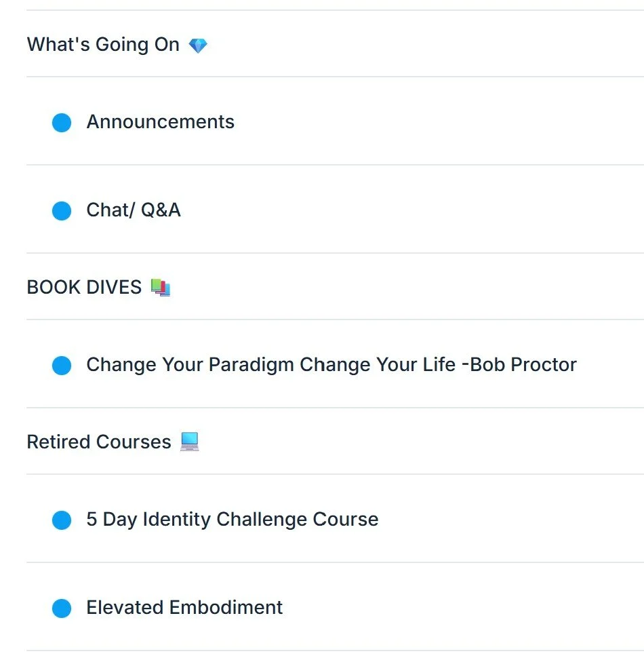Click the laptop emoji beside Retired Courses
Viewport: 644px width, 658px height.
point(190,442)
